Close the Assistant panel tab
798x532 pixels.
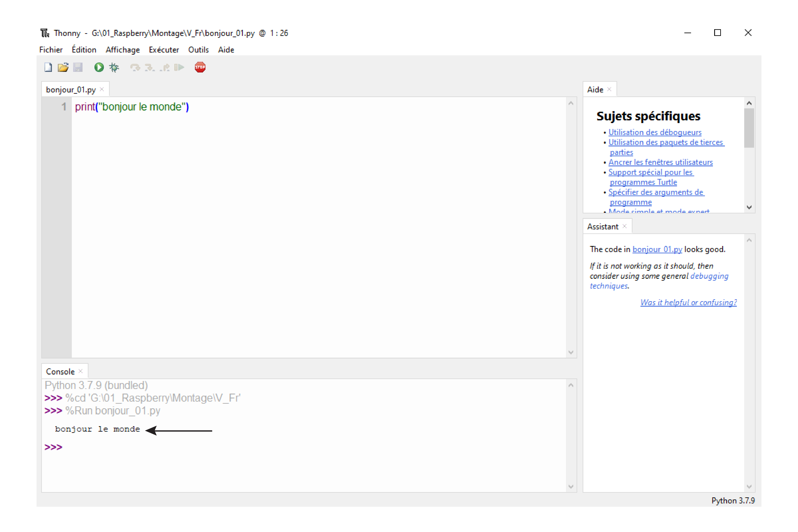click(x=625, y=226)
